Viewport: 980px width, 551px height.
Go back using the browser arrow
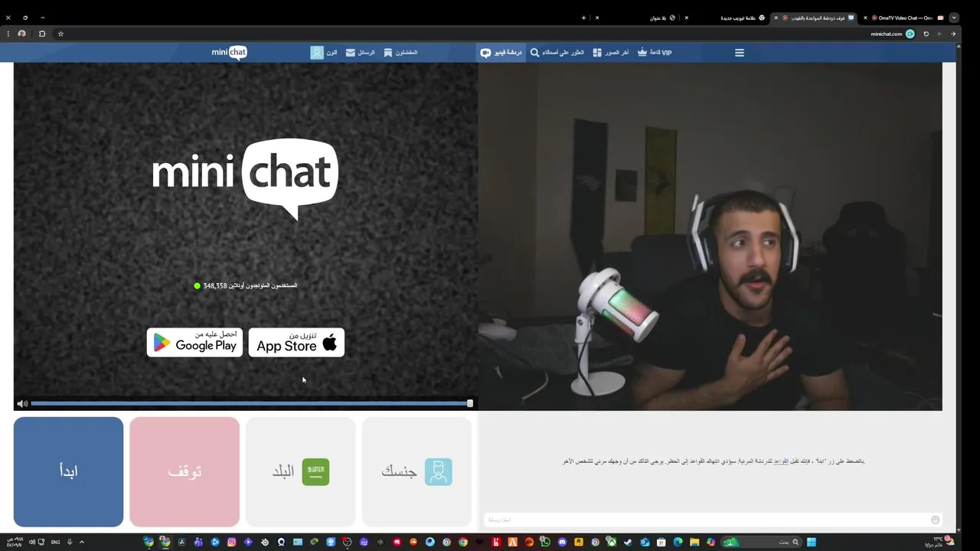(x=953, y=34)
